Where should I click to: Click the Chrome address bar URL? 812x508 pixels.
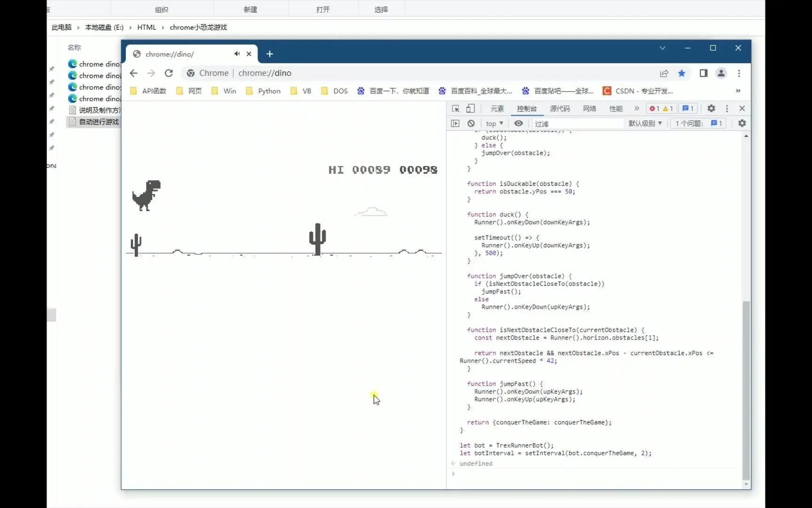click(265, 73)
